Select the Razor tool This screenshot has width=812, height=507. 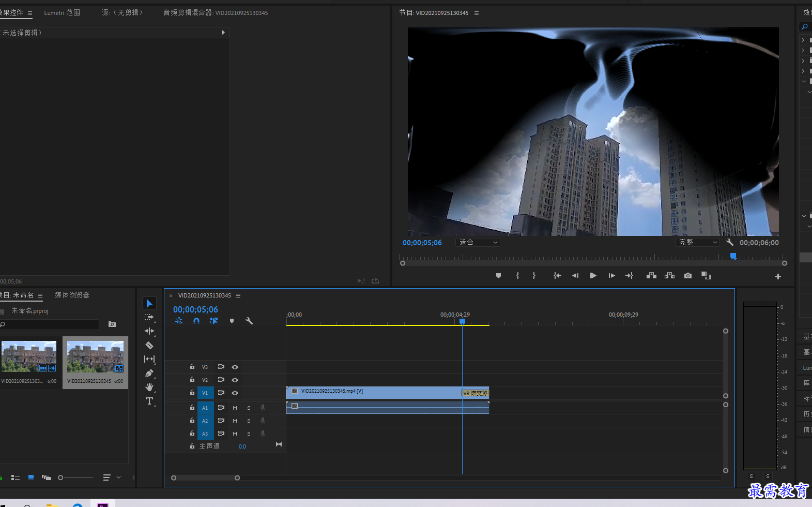(x=149, y=345)
